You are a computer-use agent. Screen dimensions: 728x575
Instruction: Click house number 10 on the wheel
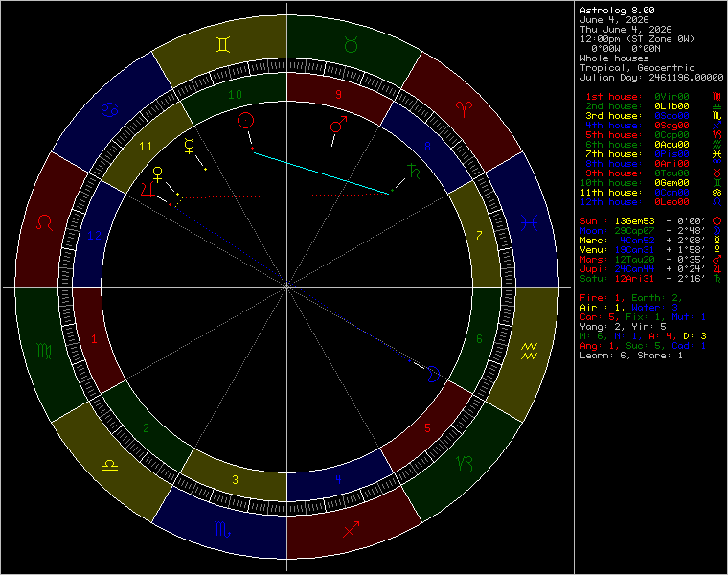coord(235,94)
